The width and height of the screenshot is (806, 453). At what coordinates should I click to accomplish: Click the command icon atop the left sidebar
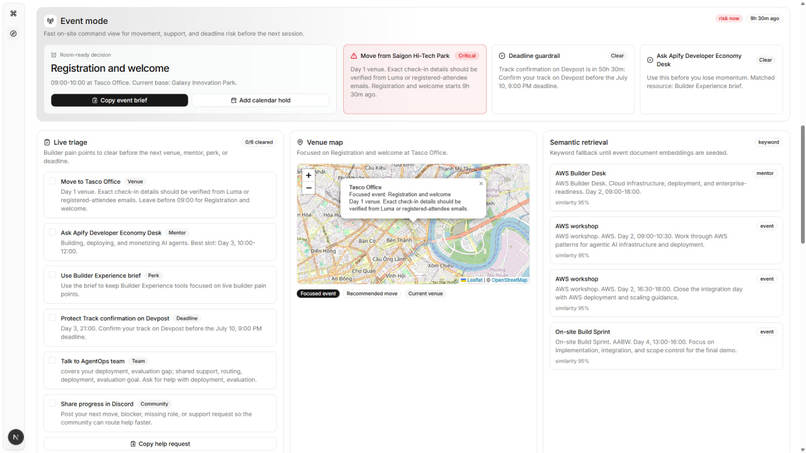coord(13,13)
